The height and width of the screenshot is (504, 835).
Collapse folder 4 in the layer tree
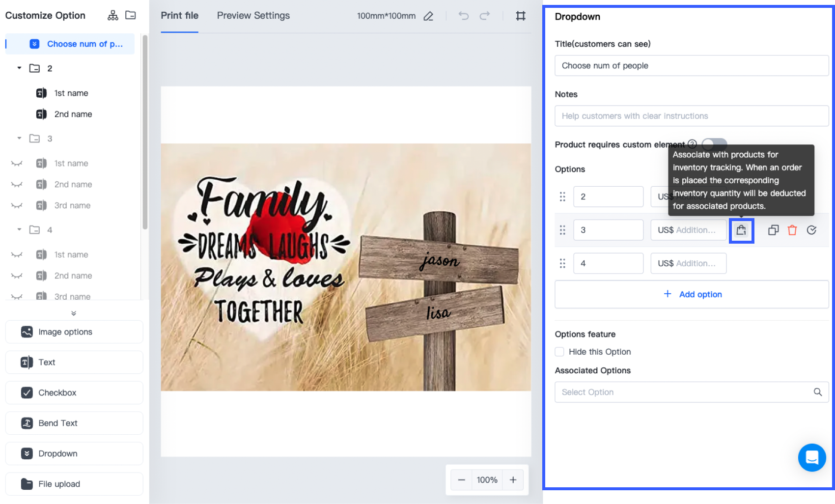[19, 230]
